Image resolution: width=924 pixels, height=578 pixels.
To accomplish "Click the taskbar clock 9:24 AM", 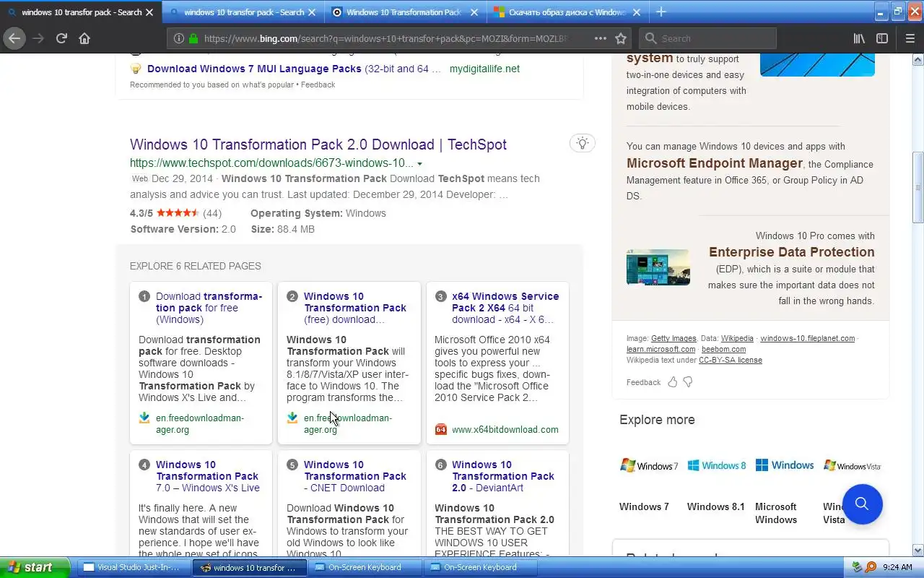I will click(897, 567).
